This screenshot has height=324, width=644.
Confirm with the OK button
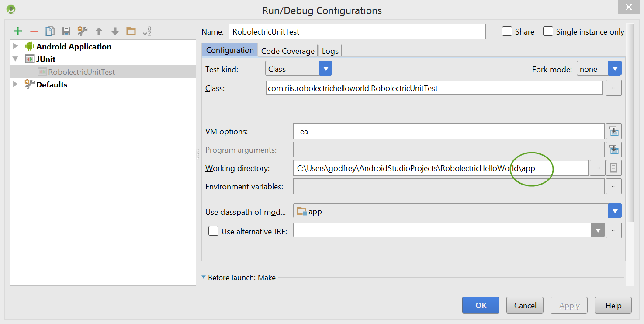481,305
